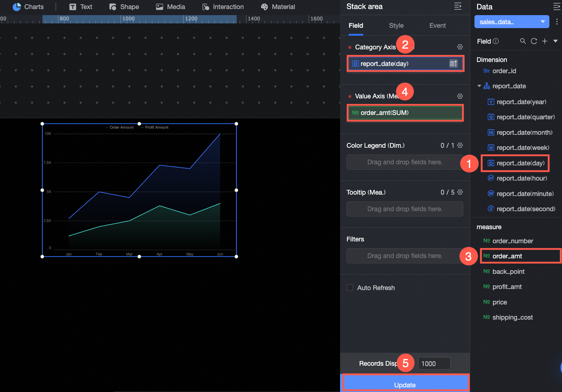Add a new field with plus icon
The image size is (562, 392).
click(545, 41)
